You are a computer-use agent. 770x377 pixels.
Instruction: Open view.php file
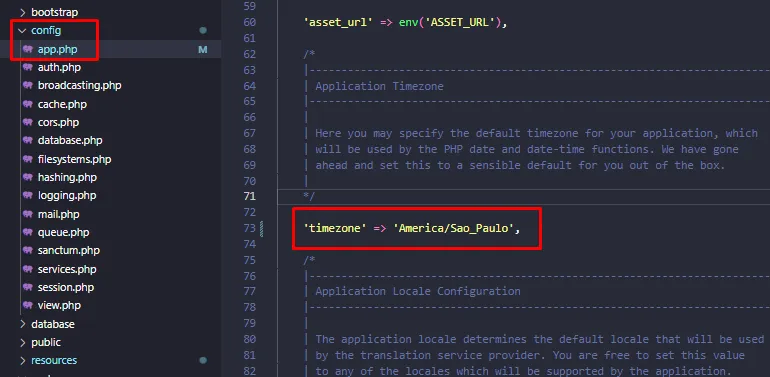59,305
